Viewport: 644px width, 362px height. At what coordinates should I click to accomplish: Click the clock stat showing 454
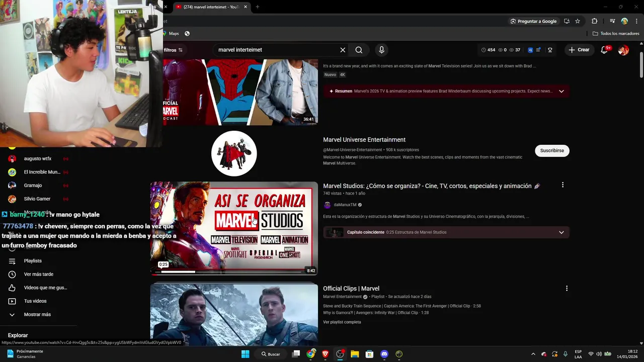coord(488,50)
